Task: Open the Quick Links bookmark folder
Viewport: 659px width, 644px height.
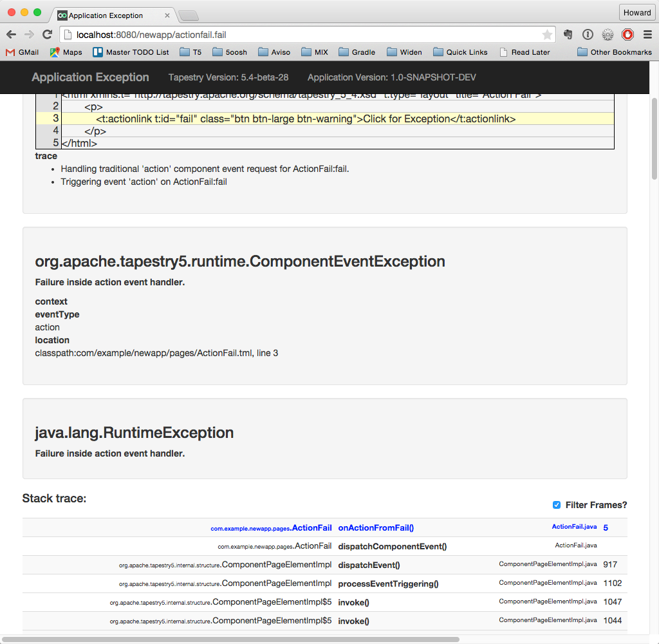Action: [460, 52]
